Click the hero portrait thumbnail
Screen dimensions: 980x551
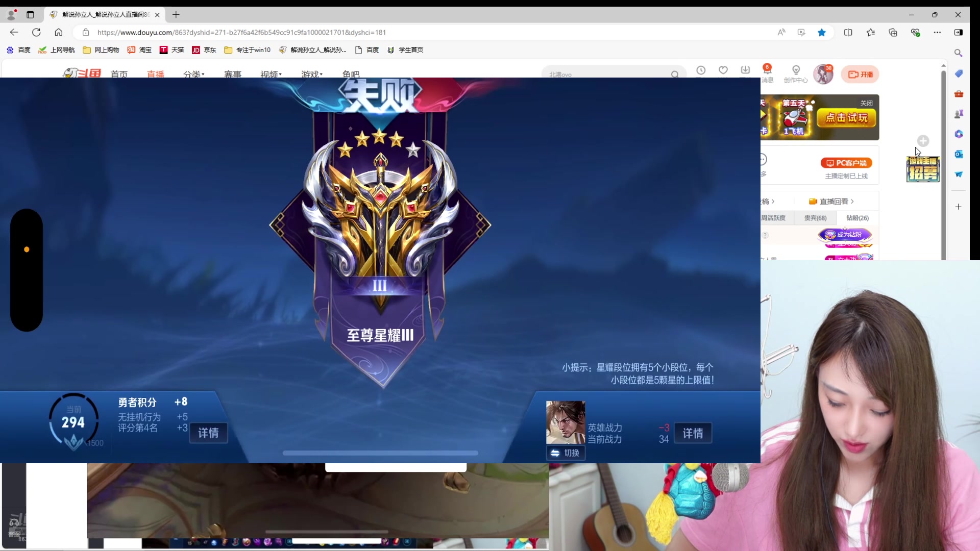[x=566, y=422]
